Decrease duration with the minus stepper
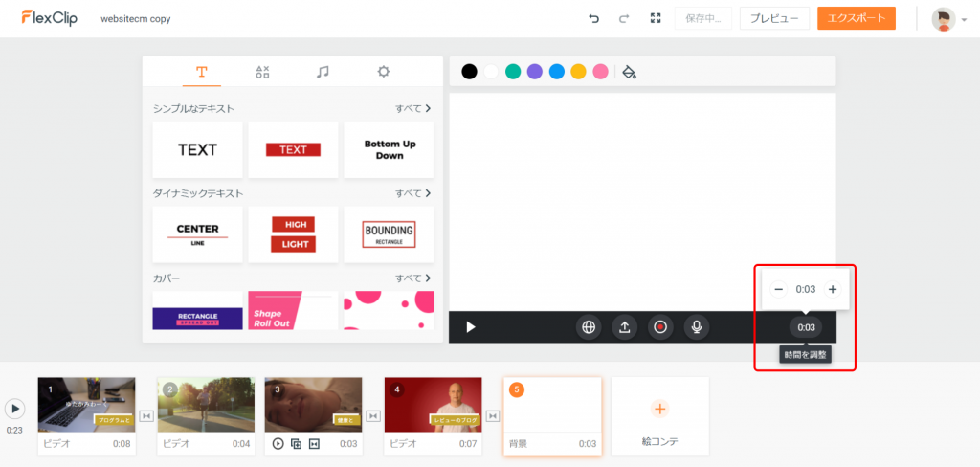 pyautogui.click(x=778, y=289)
